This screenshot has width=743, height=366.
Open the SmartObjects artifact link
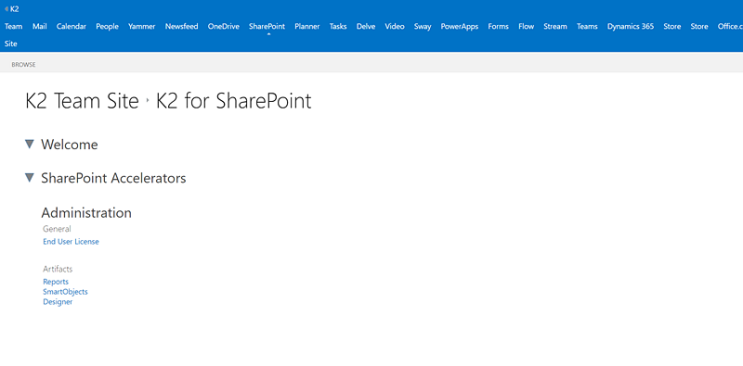65,292
